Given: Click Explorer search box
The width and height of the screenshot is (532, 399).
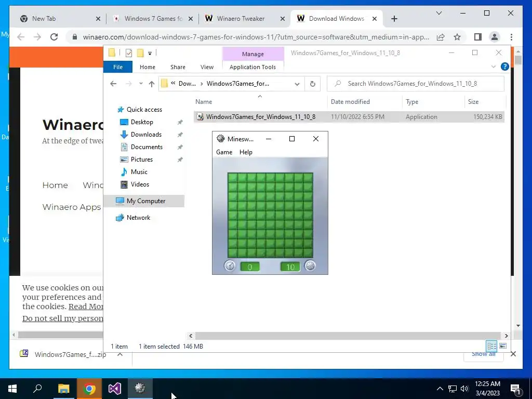Looking at the screenshot, I should (416, 84).
